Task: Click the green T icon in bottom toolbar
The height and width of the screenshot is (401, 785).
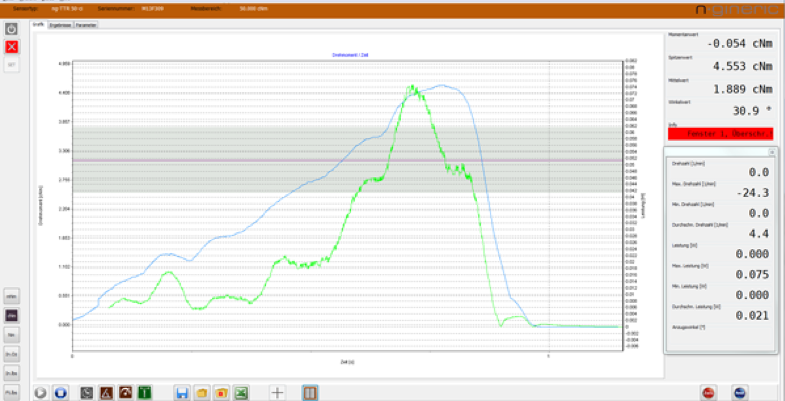Action: click(144, 392)
